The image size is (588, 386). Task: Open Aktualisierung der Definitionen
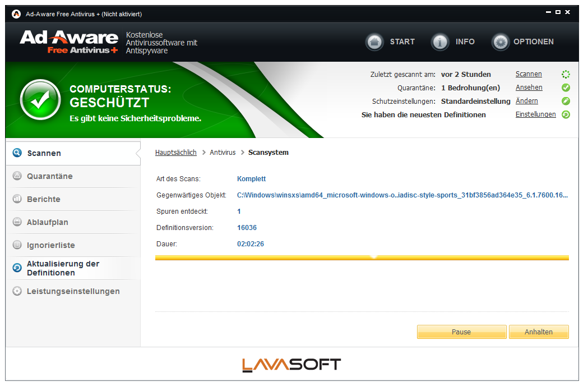[x=63, y=268]
